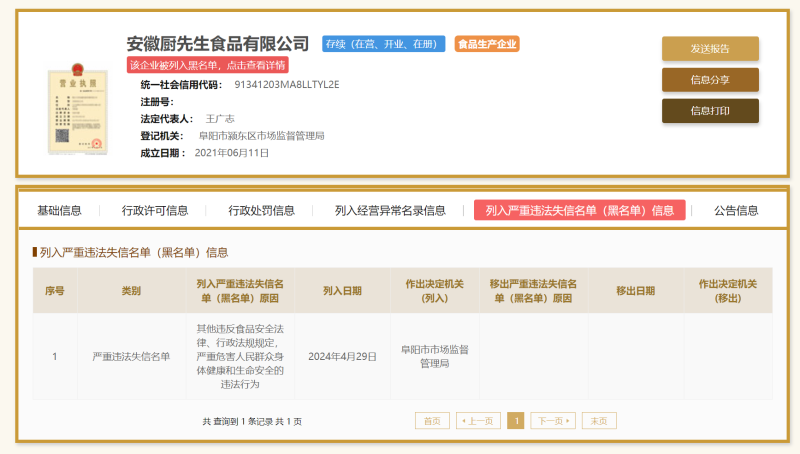
Task: Switch to the 基础信息 tab
Action: coord(59,211)
